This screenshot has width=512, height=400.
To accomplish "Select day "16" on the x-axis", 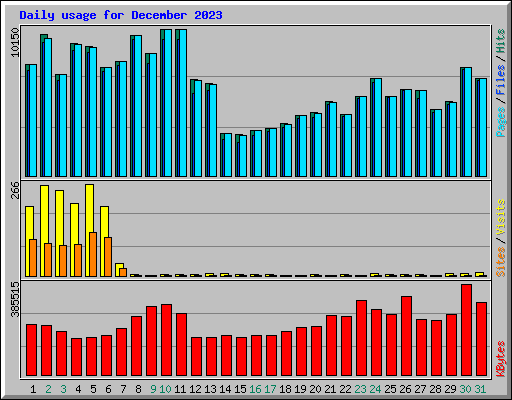I will tap(255, 389).
